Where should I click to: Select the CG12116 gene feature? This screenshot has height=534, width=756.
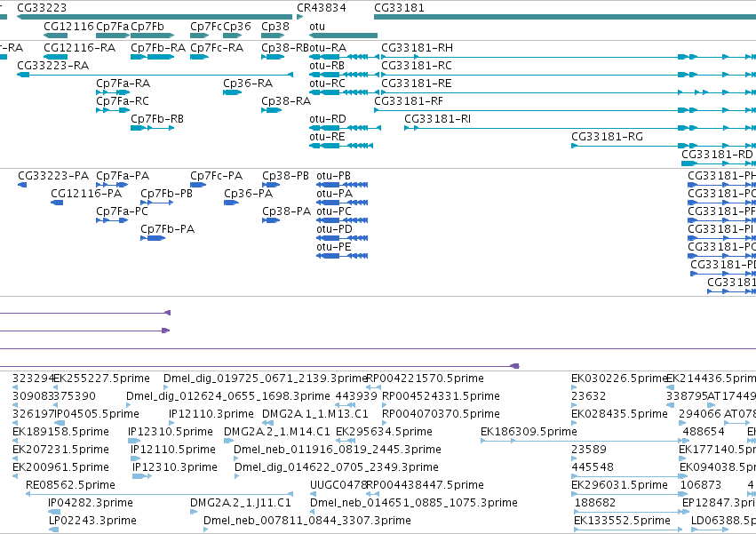click(x=55, y=36)
